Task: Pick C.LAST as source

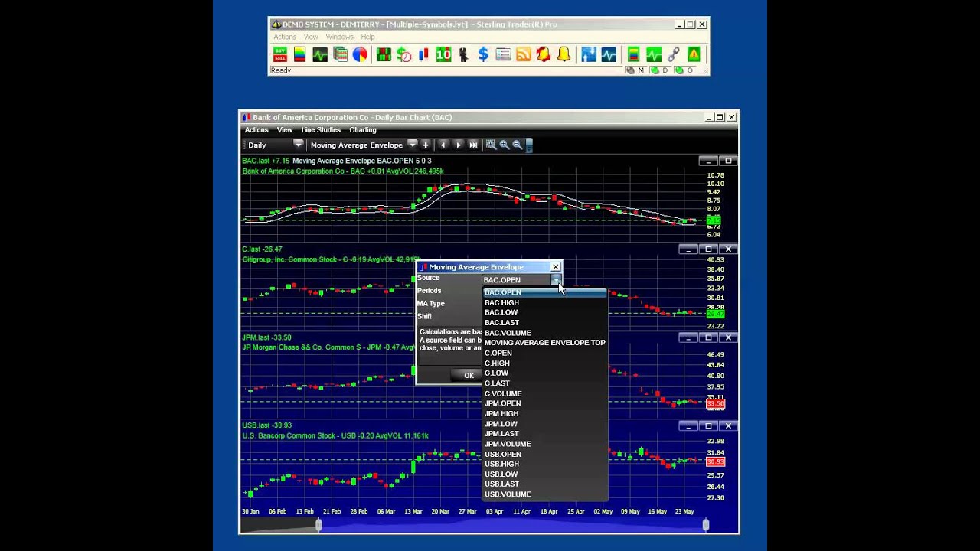Action: (x=544, y=383)
